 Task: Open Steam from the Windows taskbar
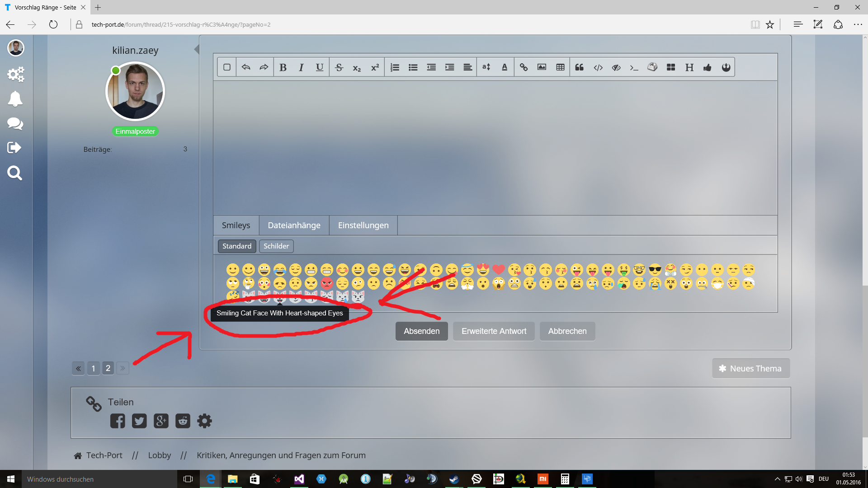(454, 479)
